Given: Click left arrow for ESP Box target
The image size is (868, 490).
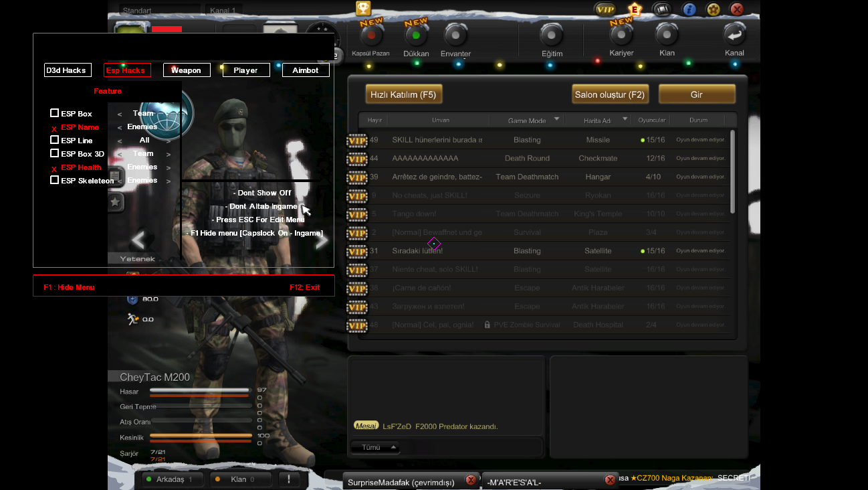Looking at the screenshot, I should [120, 114].
